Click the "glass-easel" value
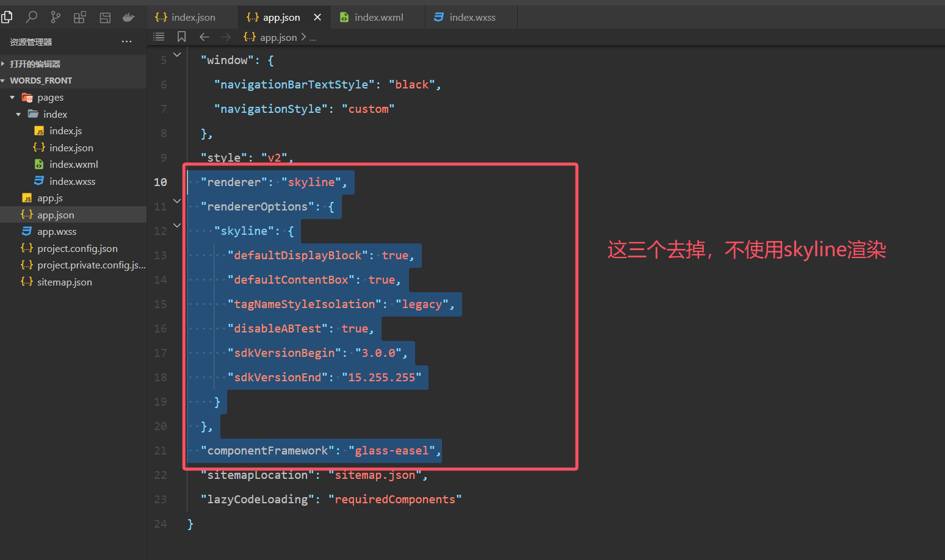Viewport: 945px width, 560px height. coord(392,451)
